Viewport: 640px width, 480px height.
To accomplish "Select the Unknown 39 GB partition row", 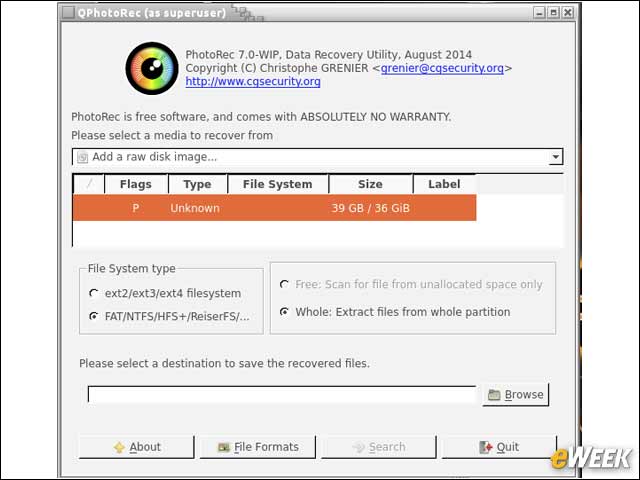I will (x=274, y=208).
